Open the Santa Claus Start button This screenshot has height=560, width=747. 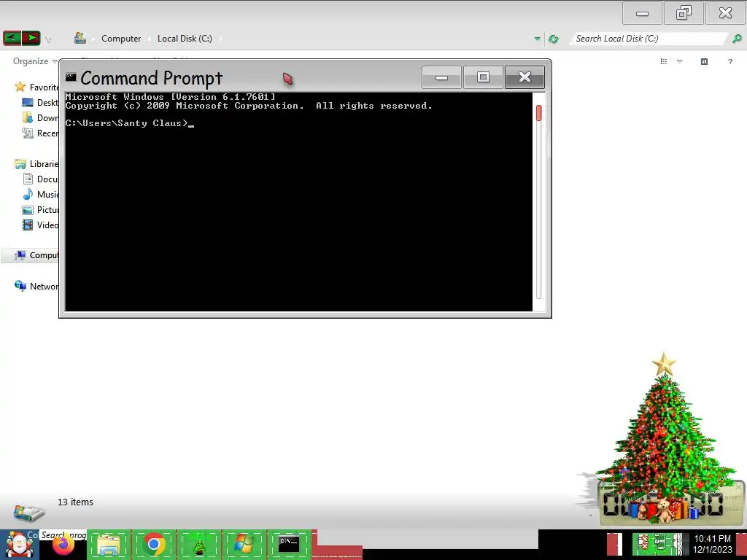[20, 545]
